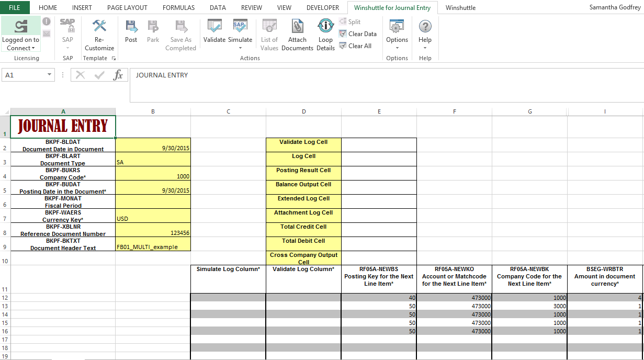
Task: Run Validate action
Action: tap(214, 31)
